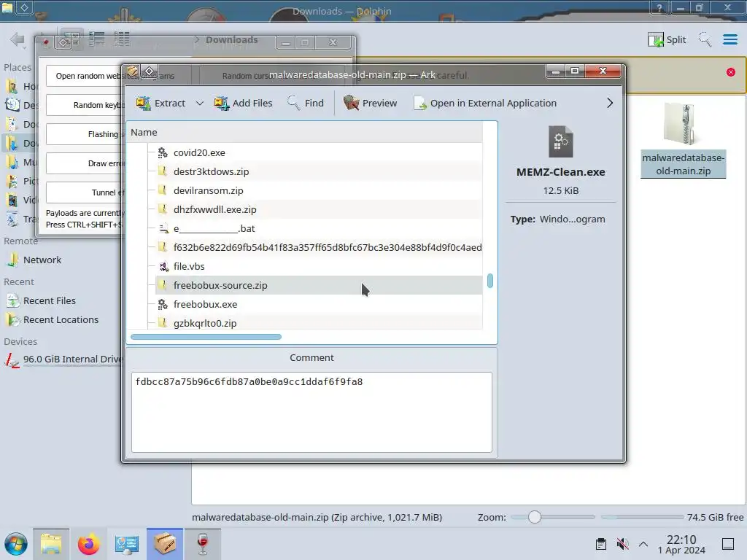Click the devilransom.zip folder icon
Screen dimensions: 747x560
pyautogui.click(x=163, y=190)
